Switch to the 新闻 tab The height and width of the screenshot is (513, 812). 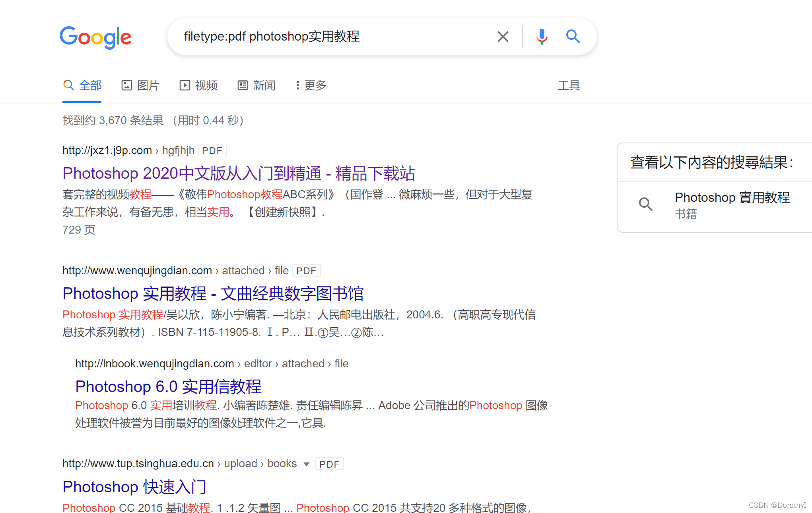pos(264,85)
